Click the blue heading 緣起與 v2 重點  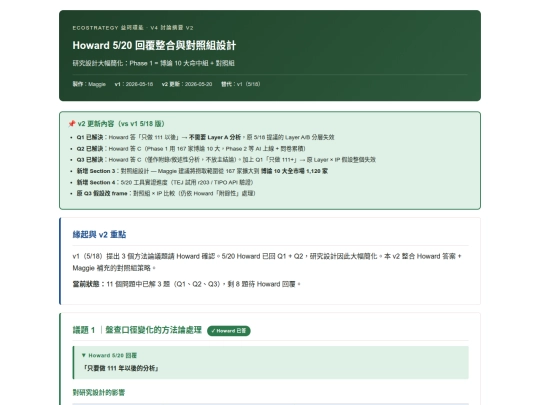pos(99,235)
